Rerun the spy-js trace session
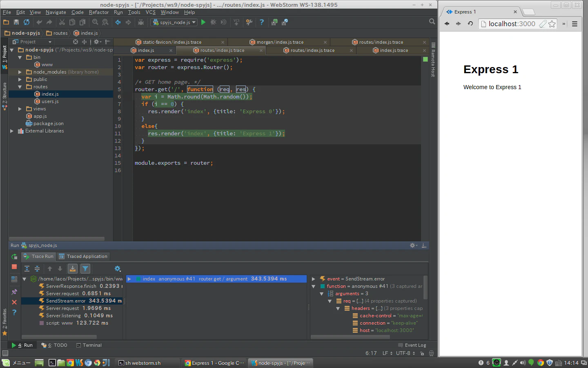This screenshot has height=368, width=588. point(14,257)
